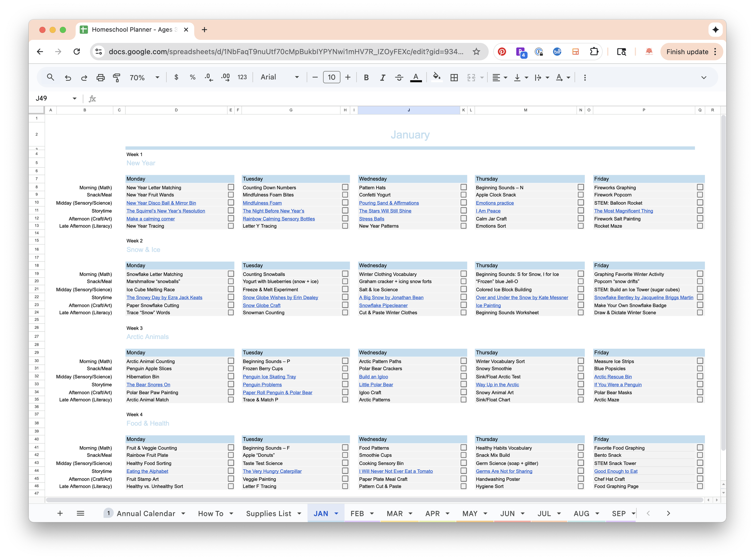Click the Finish update button
755x560 pixels.
[687, 52]
